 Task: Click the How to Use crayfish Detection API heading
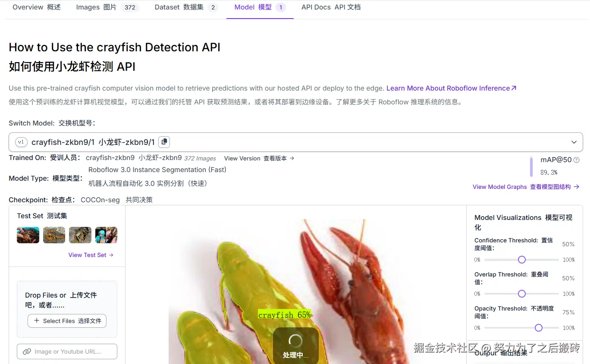tap(115, 47)
